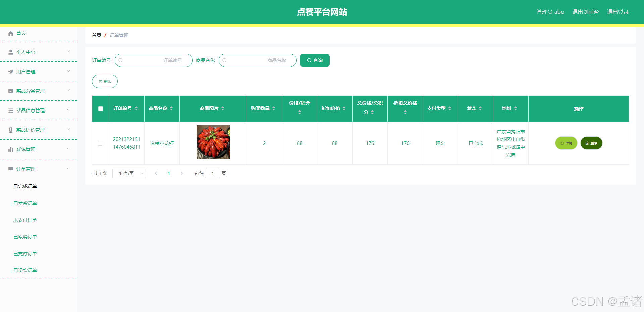The width and height of the screenshot is (644, 312).
Task: Click the icon for 菜品评价管理
Action: click(11, 130)
